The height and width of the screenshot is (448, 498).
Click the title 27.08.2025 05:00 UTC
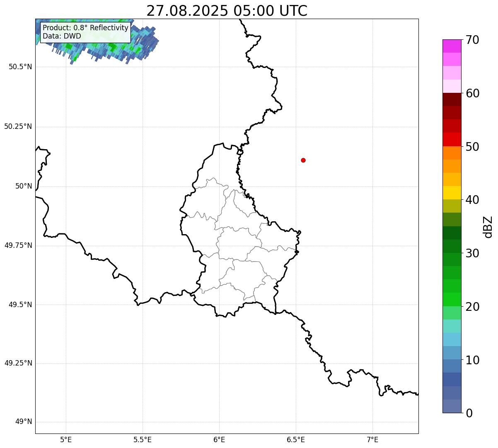(x=227, y=11)
